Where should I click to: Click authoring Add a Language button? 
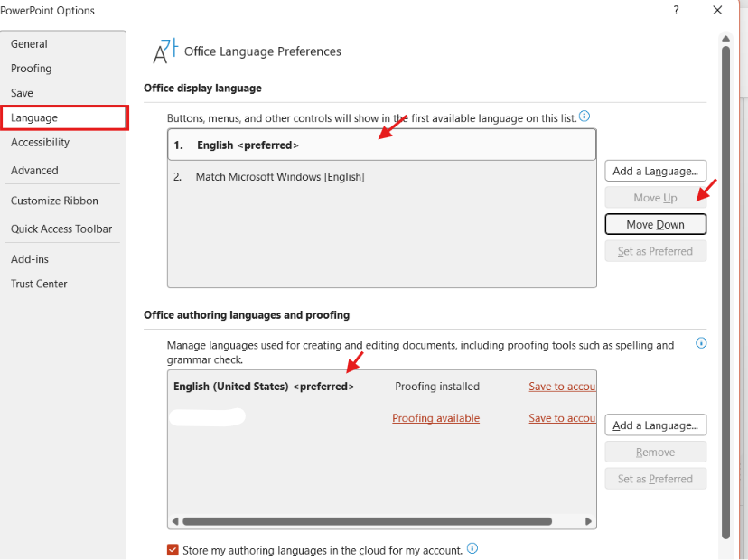(656, 425)
